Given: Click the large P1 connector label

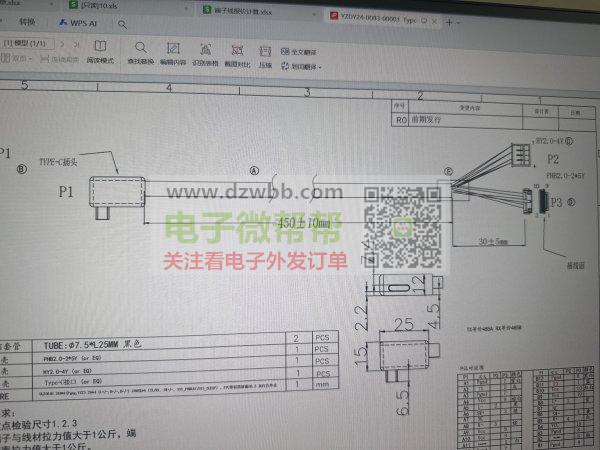Looking at the screenshot, I should click(x=66, y=191).
